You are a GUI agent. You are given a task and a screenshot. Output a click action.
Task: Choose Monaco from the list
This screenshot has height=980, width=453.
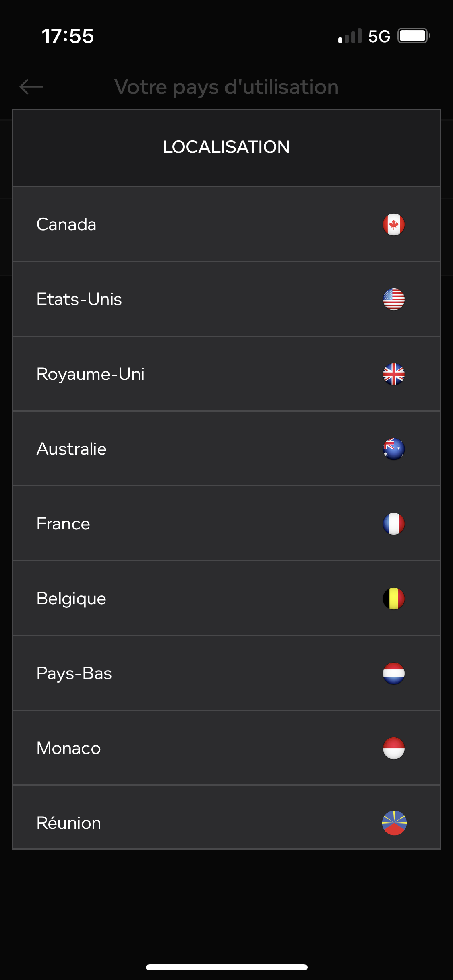point(226,748)
